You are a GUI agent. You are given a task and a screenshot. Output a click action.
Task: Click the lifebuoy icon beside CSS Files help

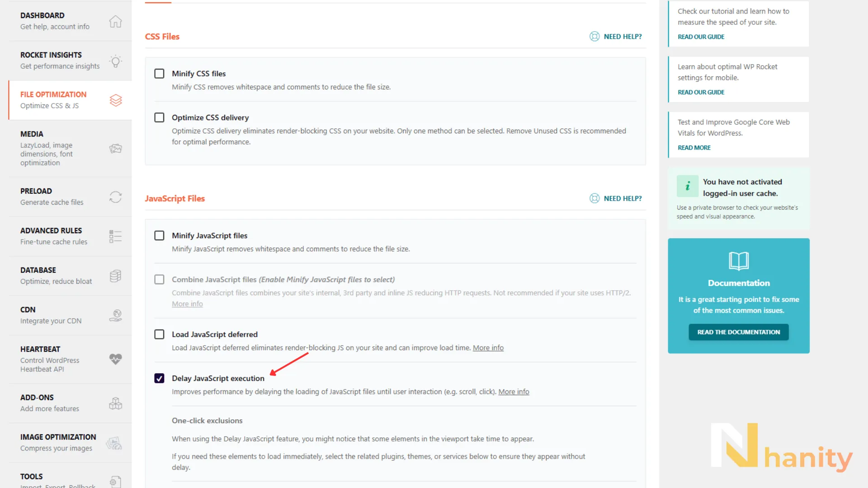(x=594, y=37)
